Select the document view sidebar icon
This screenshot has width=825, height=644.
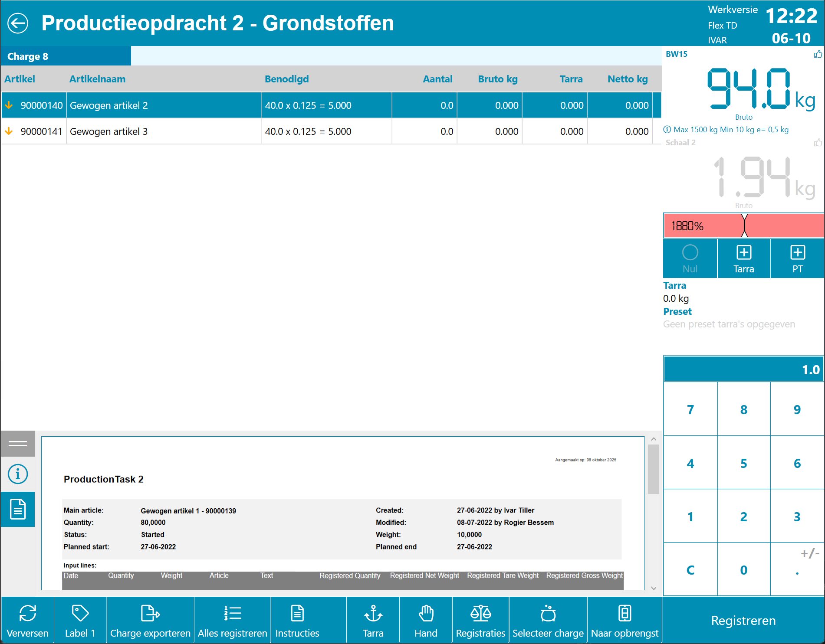click(18, 509)
